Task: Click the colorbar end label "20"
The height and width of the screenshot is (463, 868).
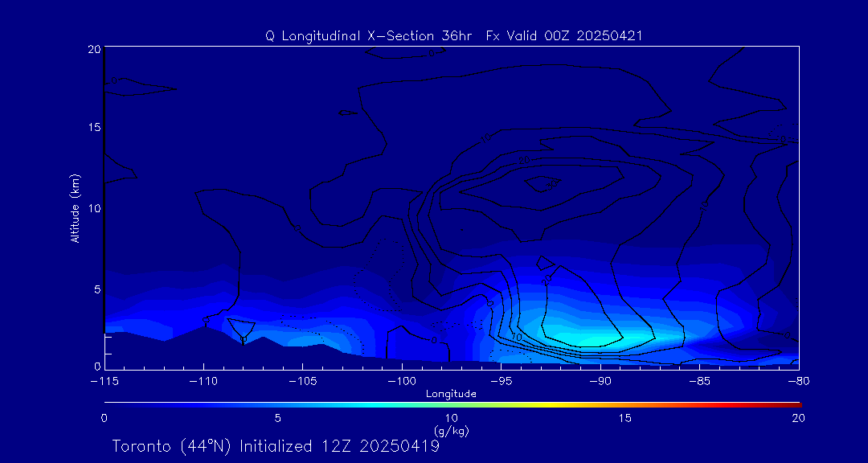Action: point(798,418)
